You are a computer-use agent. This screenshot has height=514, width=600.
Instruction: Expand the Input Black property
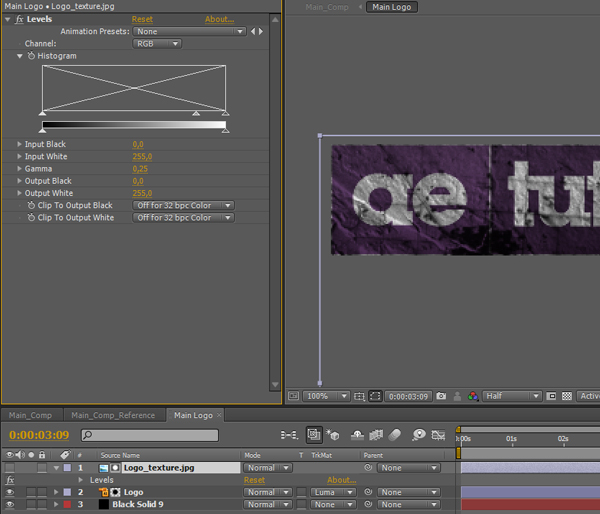pos(19,144)
